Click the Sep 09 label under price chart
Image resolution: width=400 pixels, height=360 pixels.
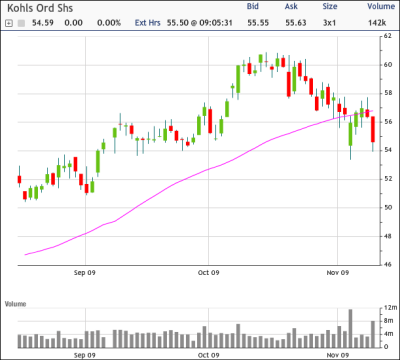[84, 273]
